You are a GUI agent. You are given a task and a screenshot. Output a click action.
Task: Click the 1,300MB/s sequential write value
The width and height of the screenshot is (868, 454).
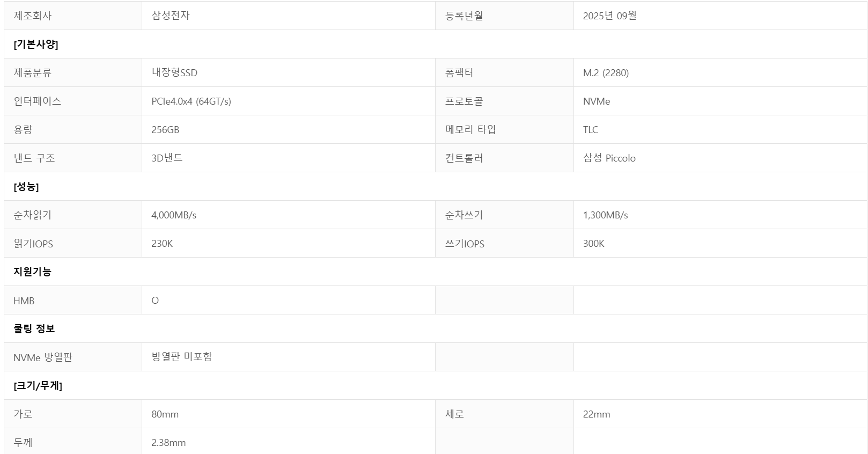tap(605, 215)
